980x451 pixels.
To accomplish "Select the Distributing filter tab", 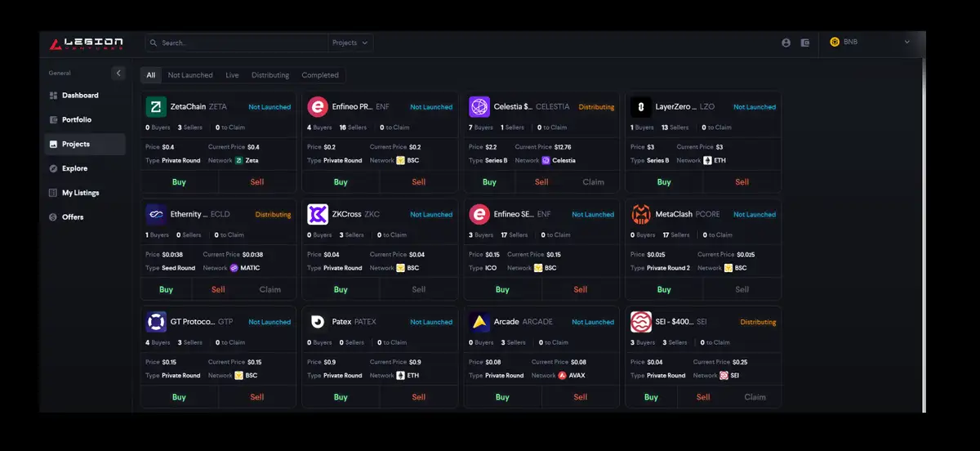I will (x=270, y=75).
